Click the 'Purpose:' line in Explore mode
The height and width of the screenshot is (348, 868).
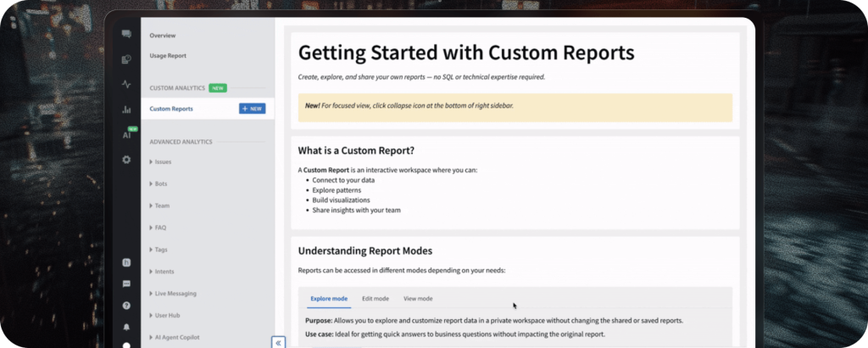coord(494,321)
